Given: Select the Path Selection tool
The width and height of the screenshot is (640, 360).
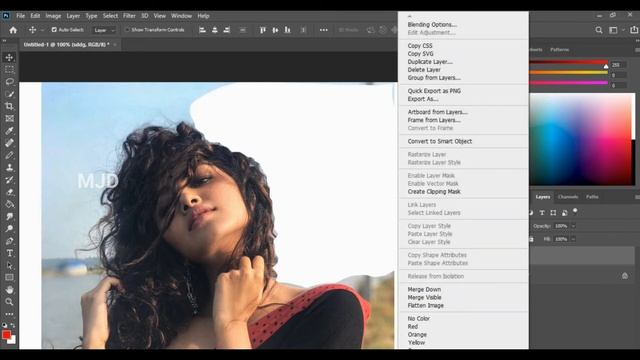Looking at the screenshot, I should [x=9, y=266].
